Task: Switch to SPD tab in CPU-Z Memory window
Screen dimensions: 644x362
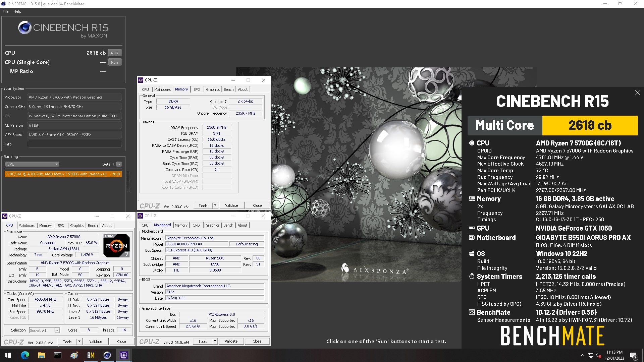Action: click(x=197, y=89)
